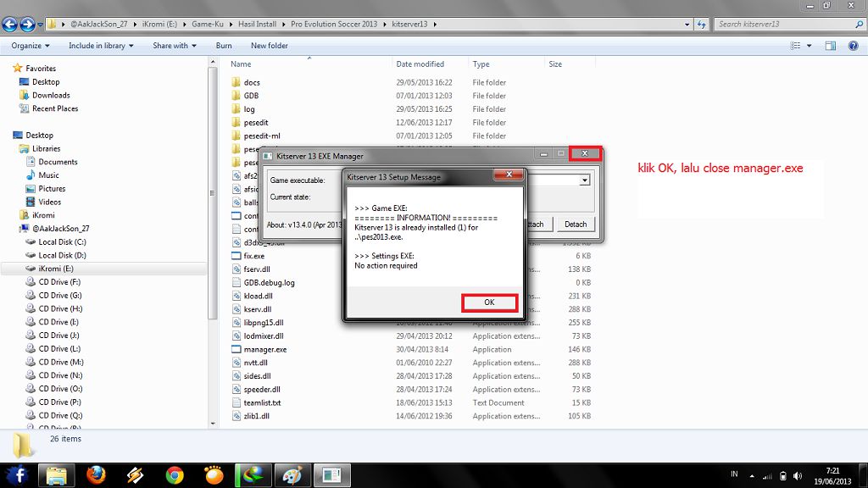Select kload.dll file
868x488 pixels.
click(x=258, y=296)
